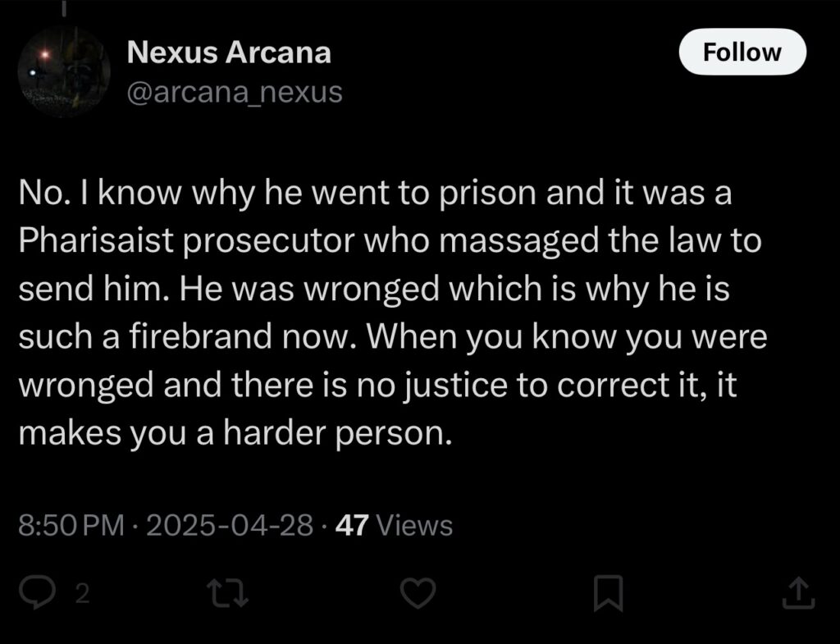The width and height of the screenshot is (840, 644).
Task: Open the Nexus Arcana display name
Action: tap(229, 53)
